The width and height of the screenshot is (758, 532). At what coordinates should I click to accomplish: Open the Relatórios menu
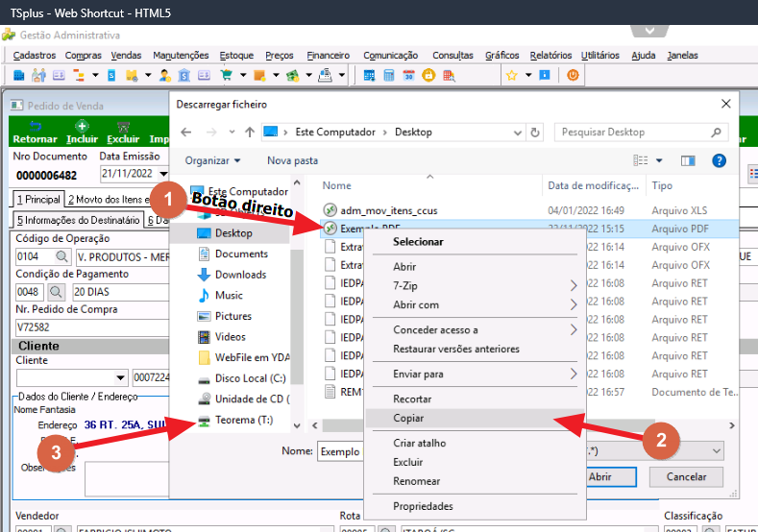click(x=550, y=56)
